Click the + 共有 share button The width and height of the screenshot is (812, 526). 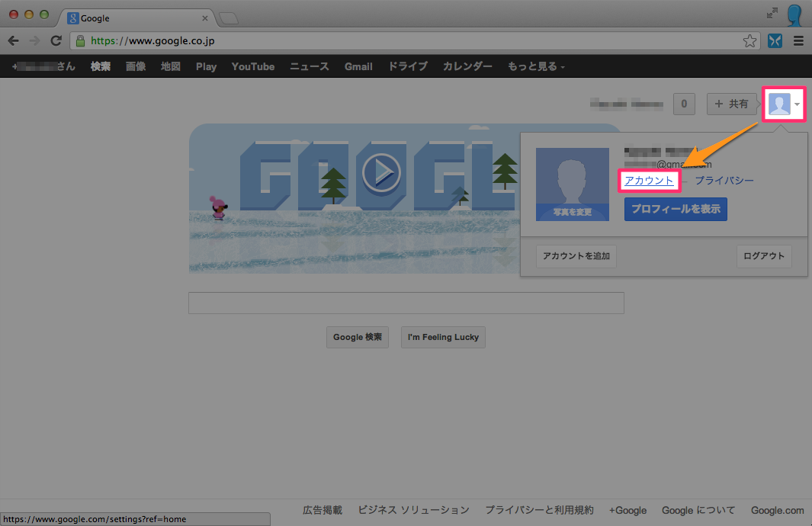point(731,104)
